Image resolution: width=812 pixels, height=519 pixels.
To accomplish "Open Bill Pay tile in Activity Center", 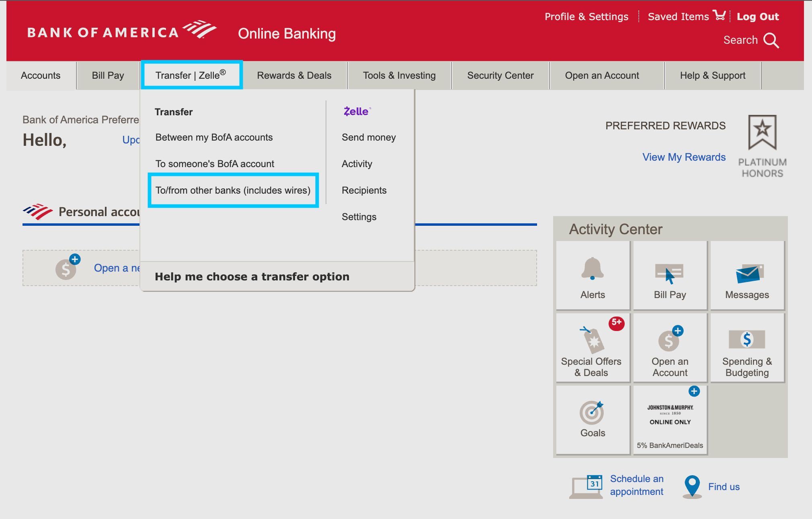I will pos(670,276).
